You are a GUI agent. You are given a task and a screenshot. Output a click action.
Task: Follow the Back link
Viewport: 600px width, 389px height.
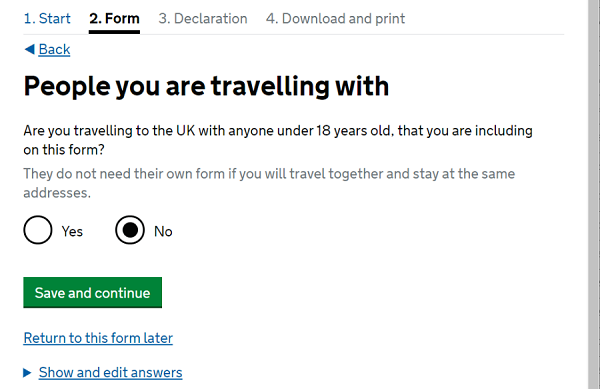pos(54,49)
